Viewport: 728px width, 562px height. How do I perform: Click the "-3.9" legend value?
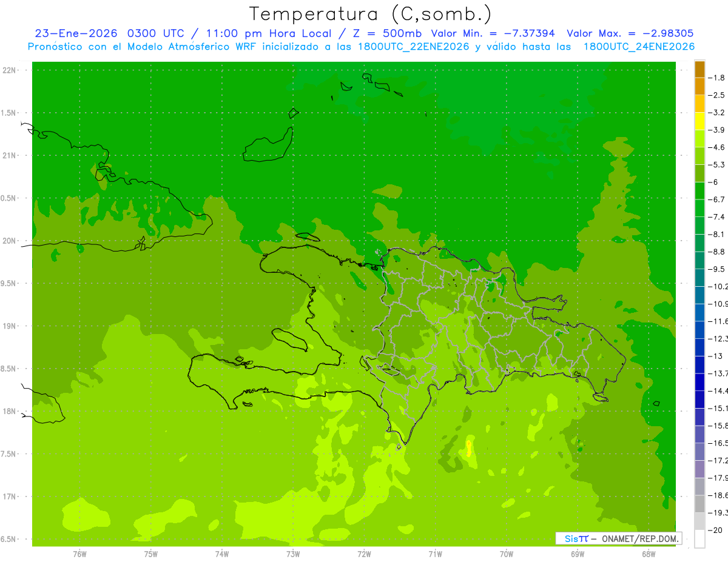point(716,130)
